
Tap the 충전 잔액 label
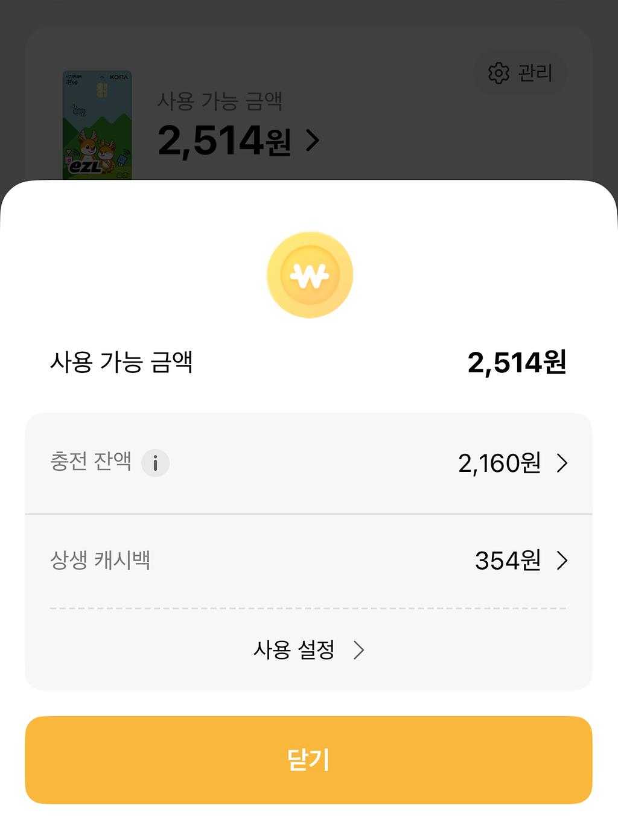(x=91, y=462)
